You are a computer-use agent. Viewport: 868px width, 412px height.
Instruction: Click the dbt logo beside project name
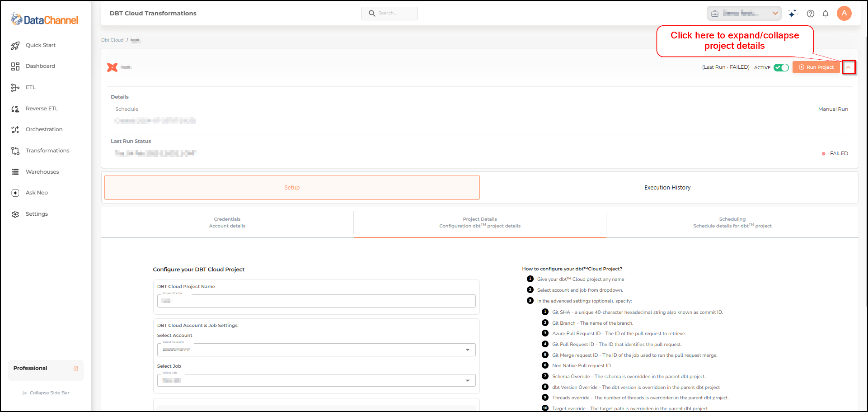coord(112,67)
